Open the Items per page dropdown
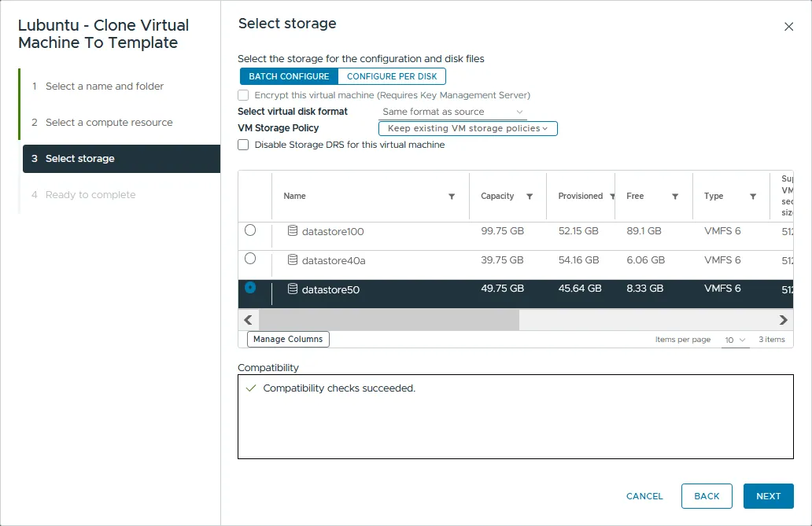This screenshot has height=526, width=812. tap(735, 340)
